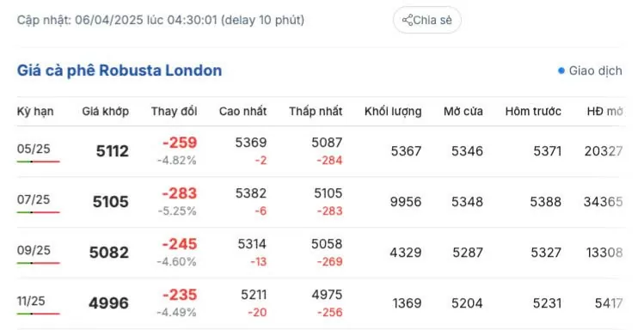Click the share icon beside Chia sẻ
Image resolution: width=644 pixels, height=330 pixels.
pos(407,20)
